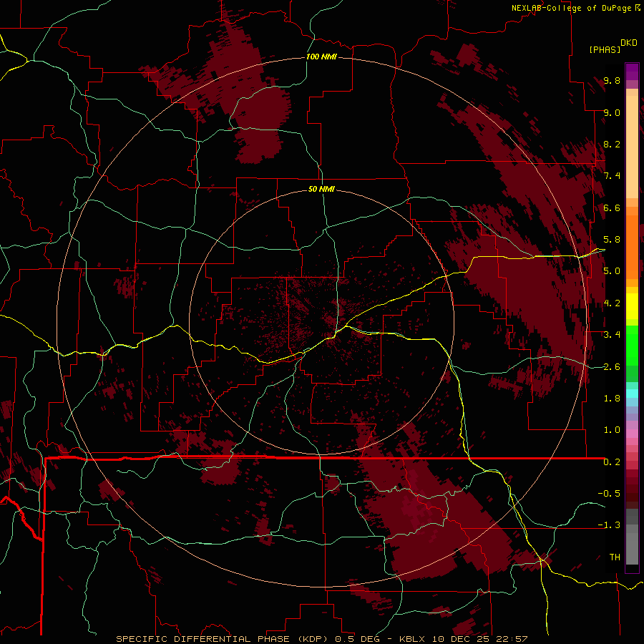This screenshot has height=644, width=644.
Task: Click the -0.5 value on the scale
Action: (609, 494)
